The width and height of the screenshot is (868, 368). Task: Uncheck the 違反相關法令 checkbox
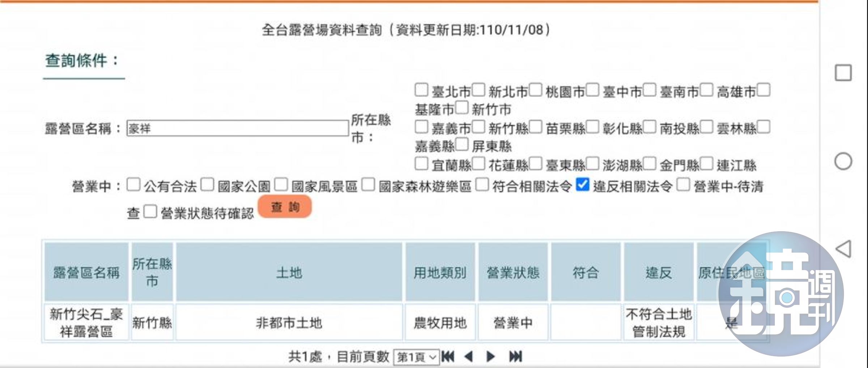[583, 184]
